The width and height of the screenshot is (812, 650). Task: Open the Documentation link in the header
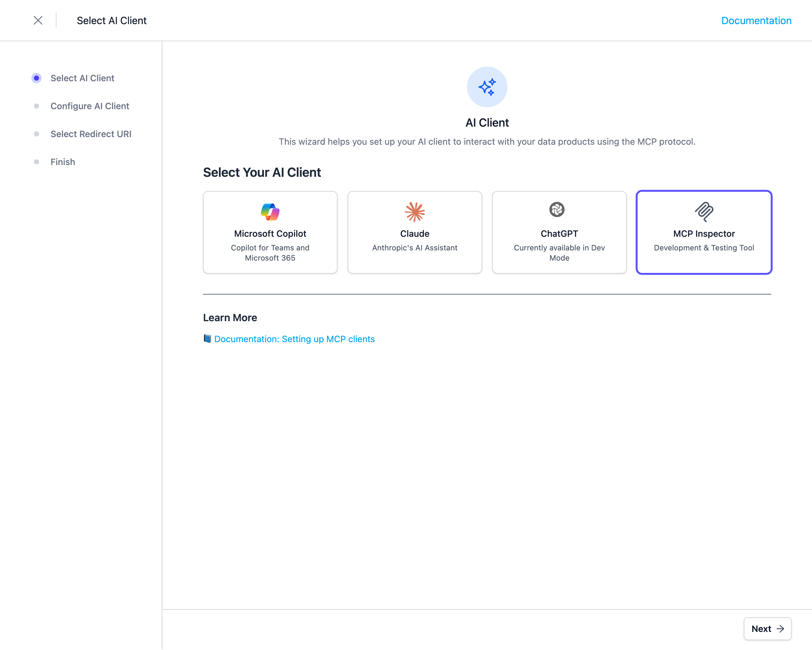[756, 20]
